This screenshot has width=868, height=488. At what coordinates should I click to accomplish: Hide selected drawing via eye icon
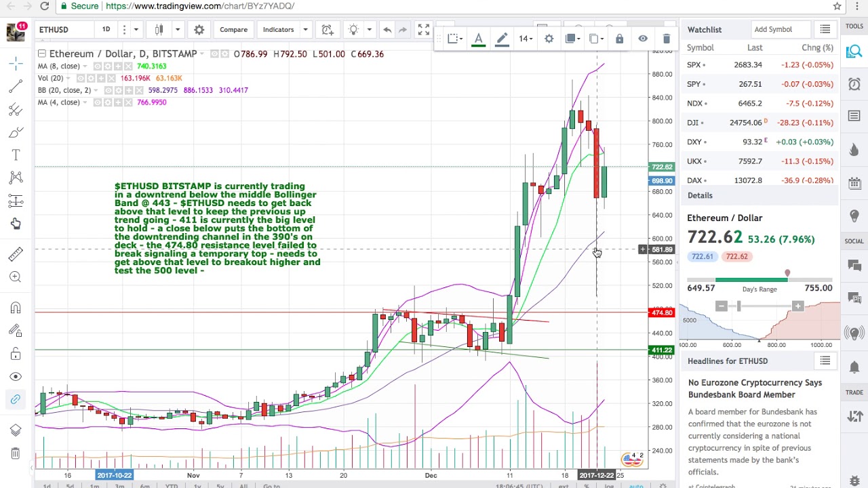[x=643, y=39]
